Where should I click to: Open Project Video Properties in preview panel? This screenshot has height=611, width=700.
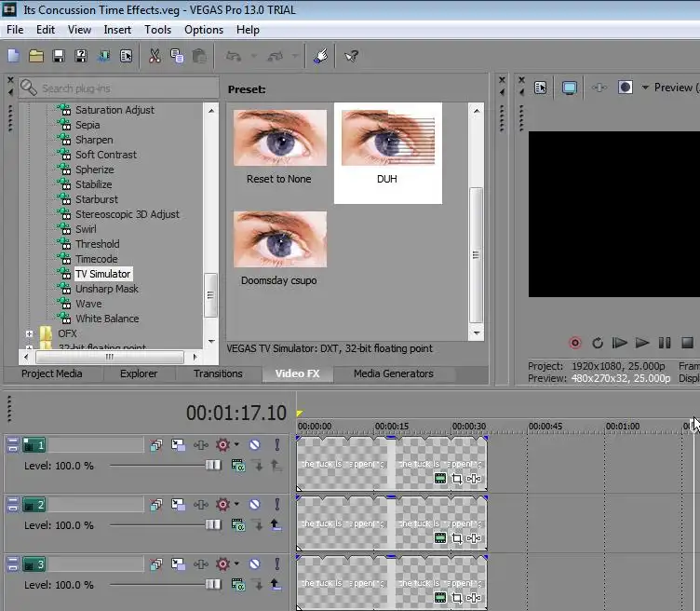[540, 88]
